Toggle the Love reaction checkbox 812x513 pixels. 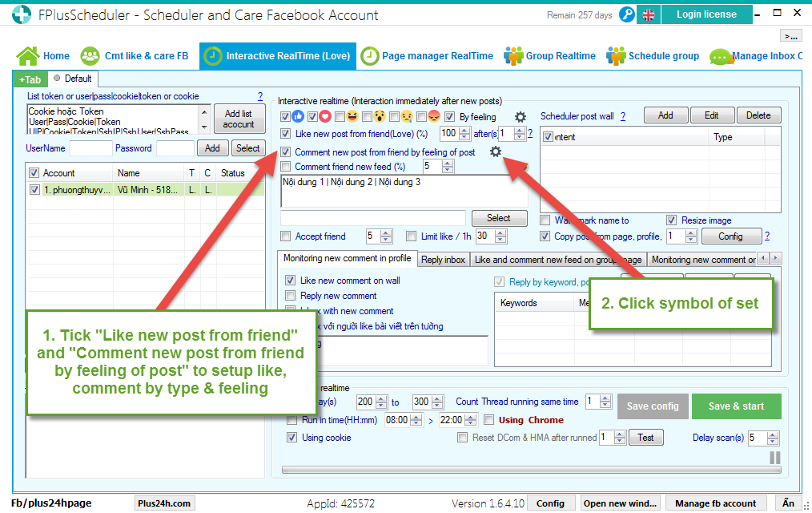point(312,116)
